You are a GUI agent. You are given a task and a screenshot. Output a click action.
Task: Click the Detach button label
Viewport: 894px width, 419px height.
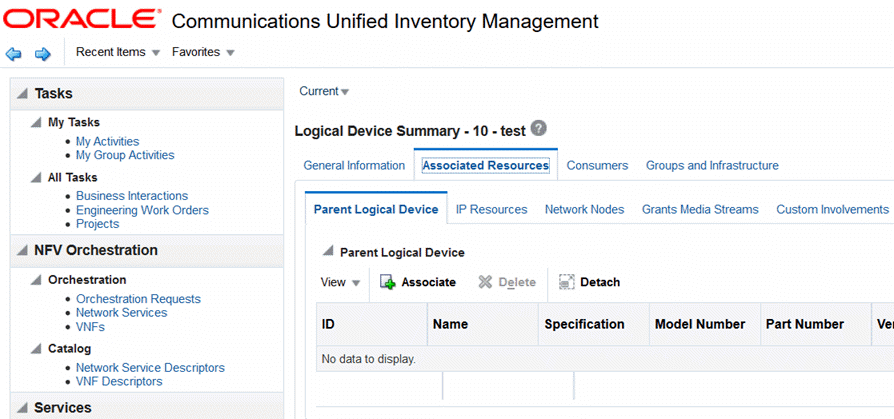(600, 282)
